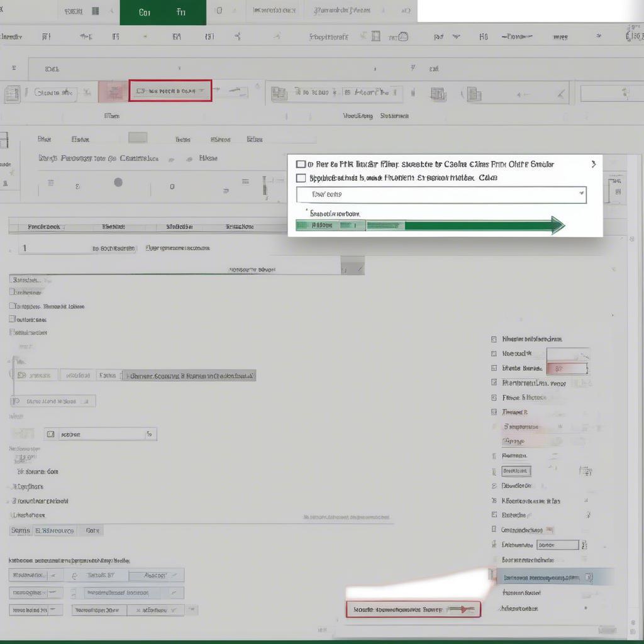Click the ribbon's diagonal line icon near the empty box
The height and width of the screenshot is (644, 644).
560,94
